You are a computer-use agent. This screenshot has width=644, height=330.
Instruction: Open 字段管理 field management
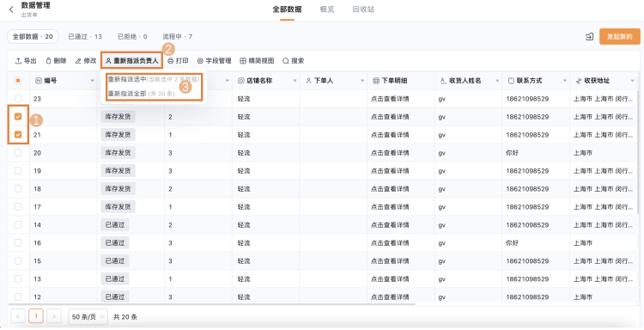[x=215, y=61]
